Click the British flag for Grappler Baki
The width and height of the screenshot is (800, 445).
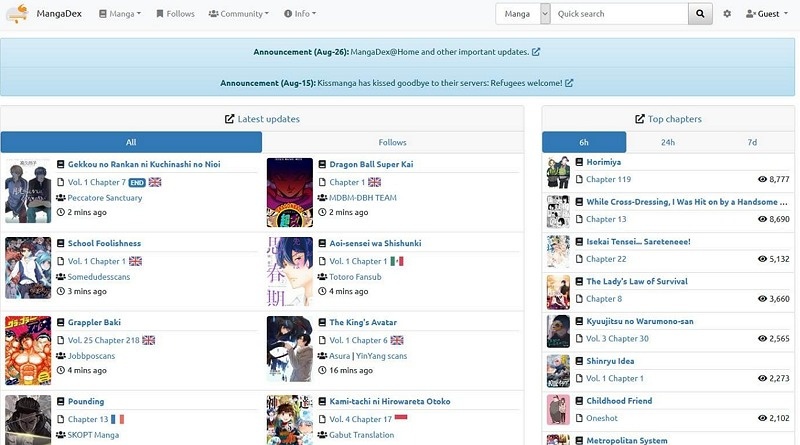tap(148, 340)
